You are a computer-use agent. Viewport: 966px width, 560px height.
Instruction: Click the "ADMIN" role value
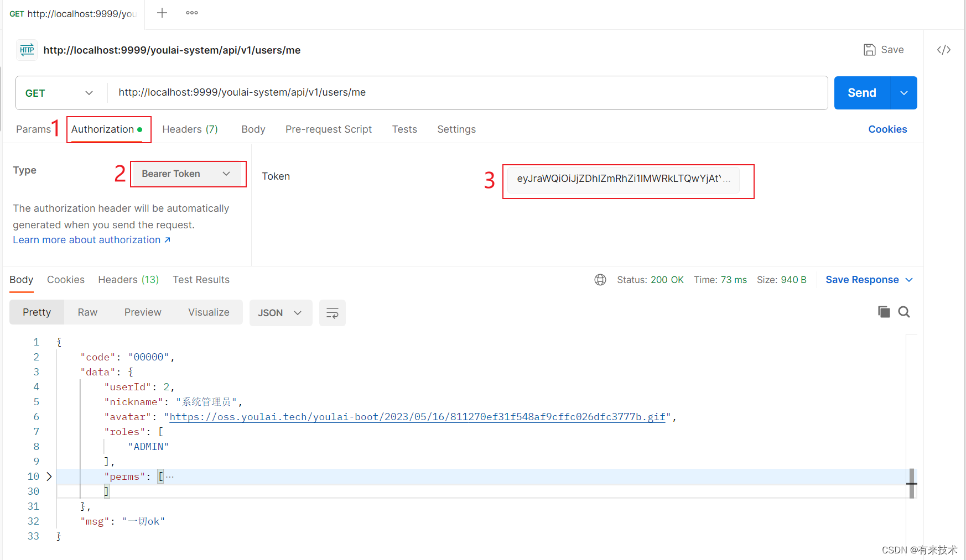point(148,447)
